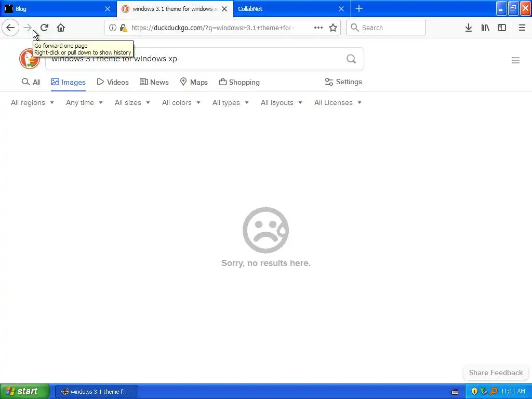Viewport: 532px width, 399px height.
Task: Open page actions three-dot menu
Action: 318,28
